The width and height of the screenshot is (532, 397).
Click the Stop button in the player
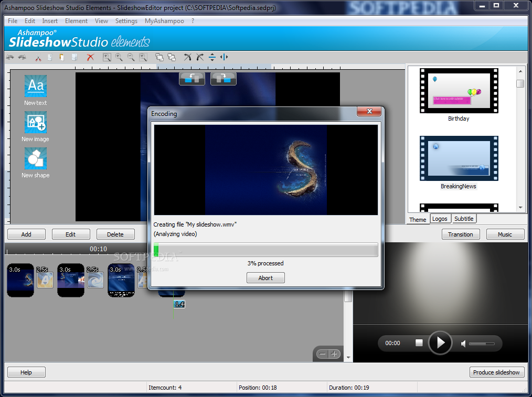coord(419,343)
